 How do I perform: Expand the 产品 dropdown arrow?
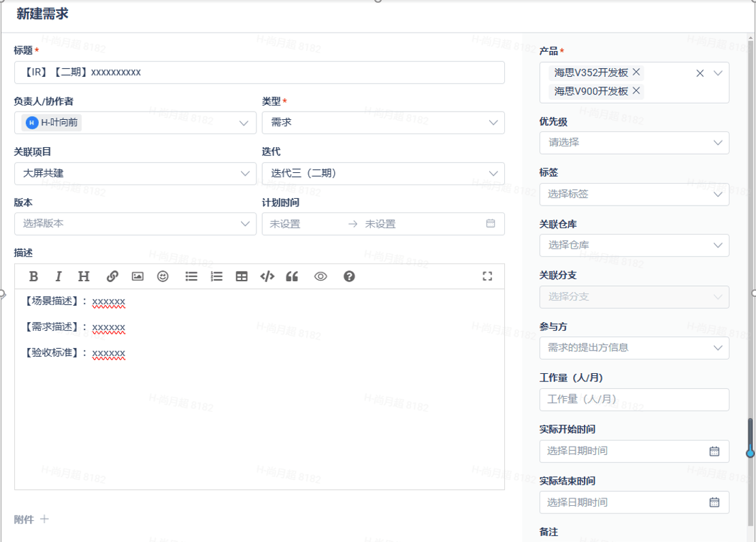click(x=718, y=74)
